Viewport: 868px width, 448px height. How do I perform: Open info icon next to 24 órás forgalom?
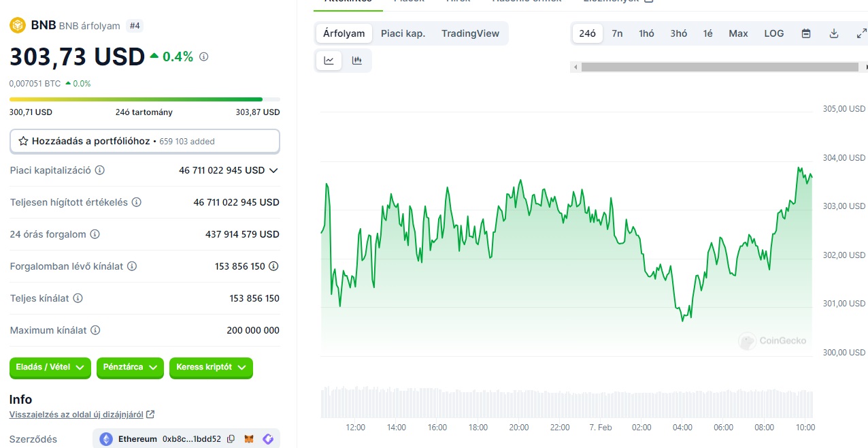[95, 234]
